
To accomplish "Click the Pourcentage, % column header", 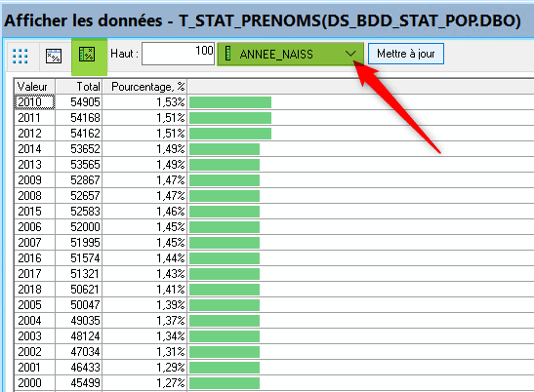I will pyautogui.click(x=144, y=87).
